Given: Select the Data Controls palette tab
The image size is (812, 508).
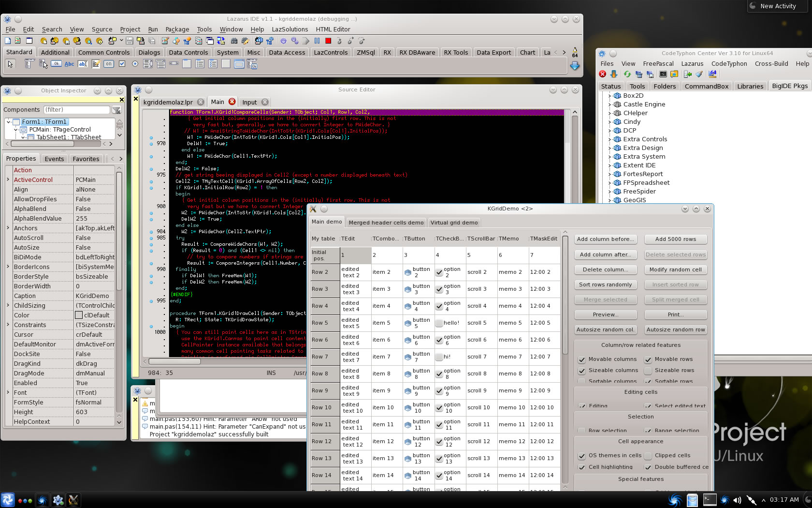Looking at the screenshot, I should pos(188,52).
